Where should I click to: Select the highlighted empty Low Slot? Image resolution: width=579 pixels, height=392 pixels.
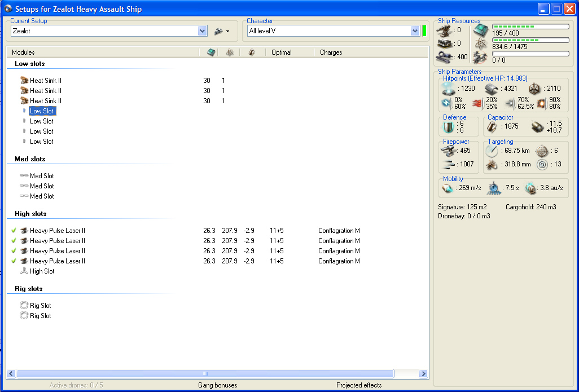coord(42,111)
